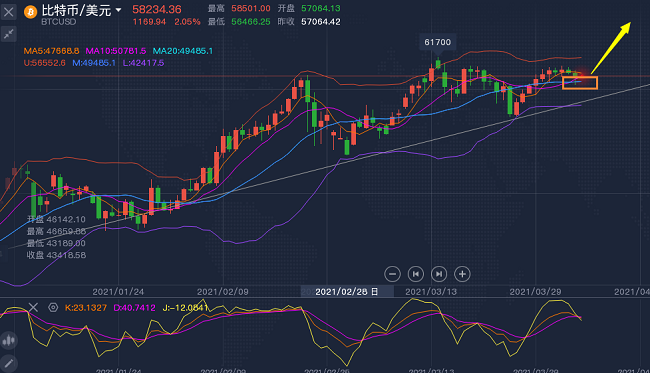650x373 pixels.
Task: Click the price change value 1169.94
Action: 149,22
